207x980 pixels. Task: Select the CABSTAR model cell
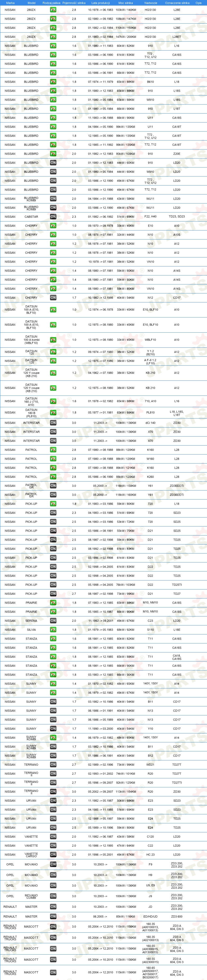[31, 217]
